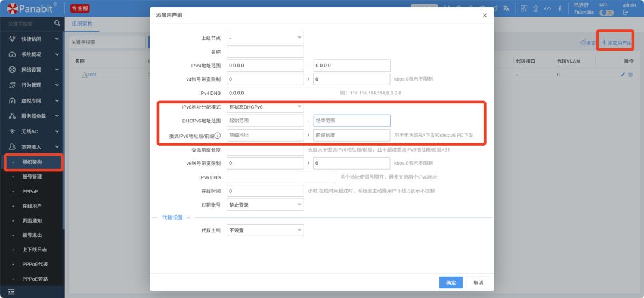Viewport: 644px width, 298px height.
Task: Expand the 虚拟专网 sidebar menu
Action: point(57,100)
